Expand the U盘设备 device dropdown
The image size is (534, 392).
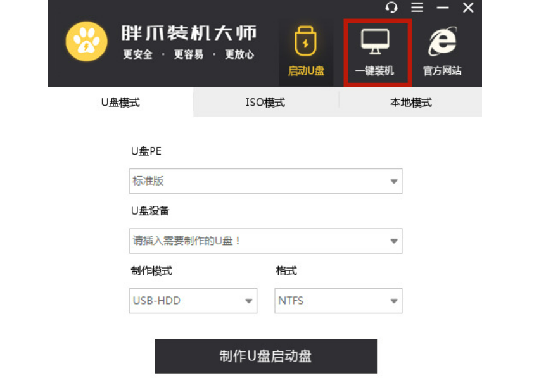pos(265,241)
